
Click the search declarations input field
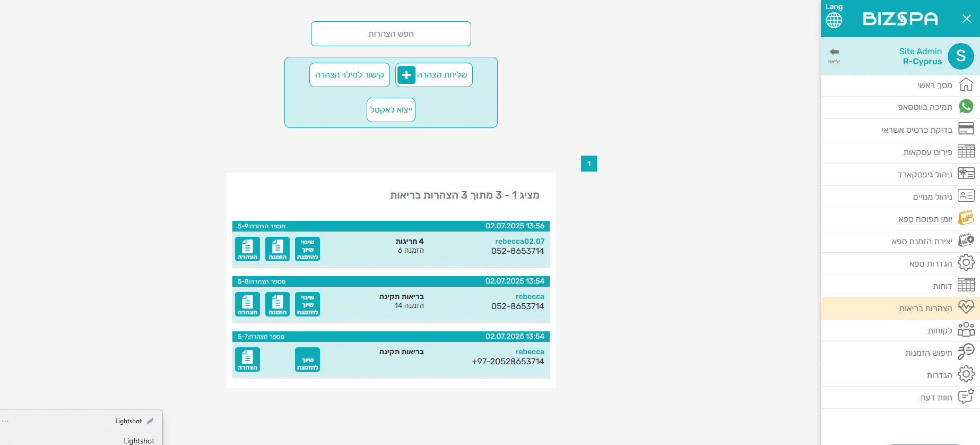pyautogui.click(x=391, y=34)
